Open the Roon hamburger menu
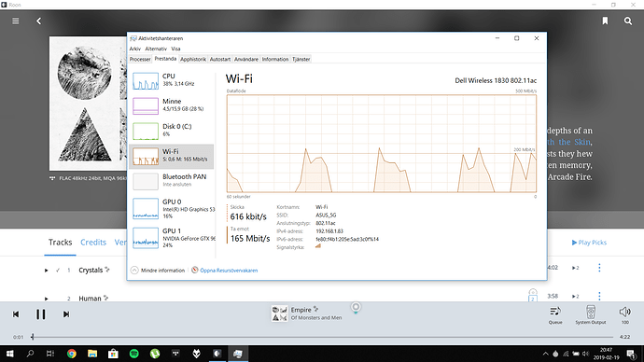644x362 pixels. 16,21
